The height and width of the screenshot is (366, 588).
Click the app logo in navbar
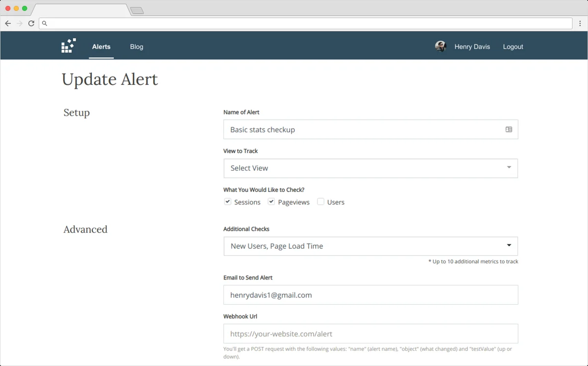coord(68,46)
